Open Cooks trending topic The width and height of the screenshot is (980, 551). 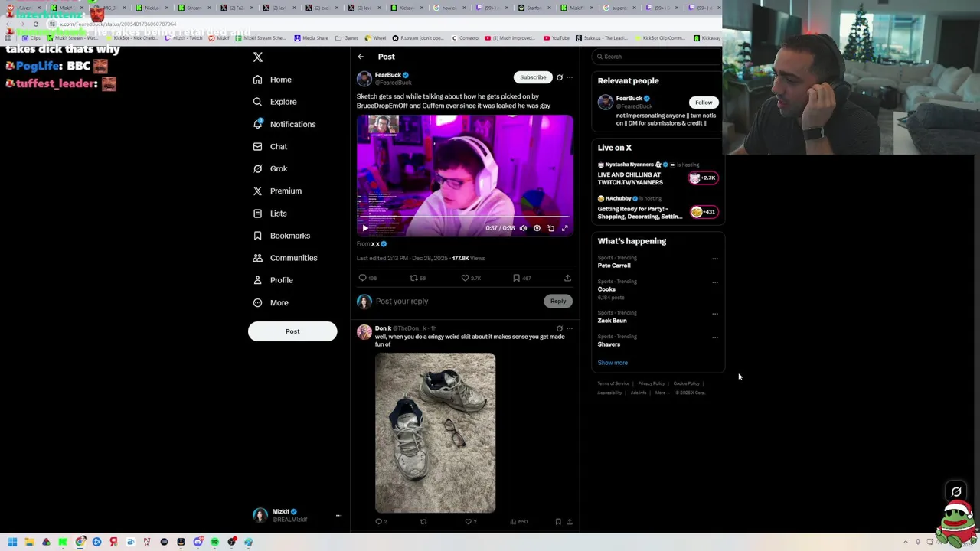pos(606,289)
